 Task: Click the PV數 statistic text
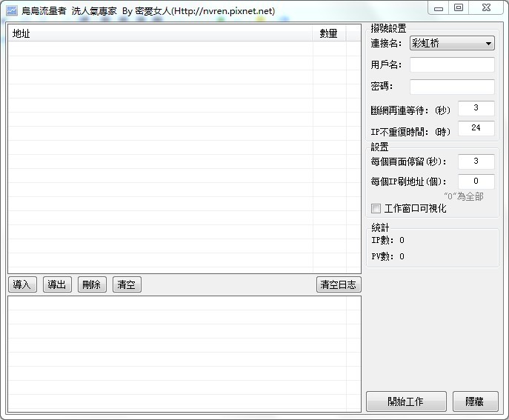387,256
